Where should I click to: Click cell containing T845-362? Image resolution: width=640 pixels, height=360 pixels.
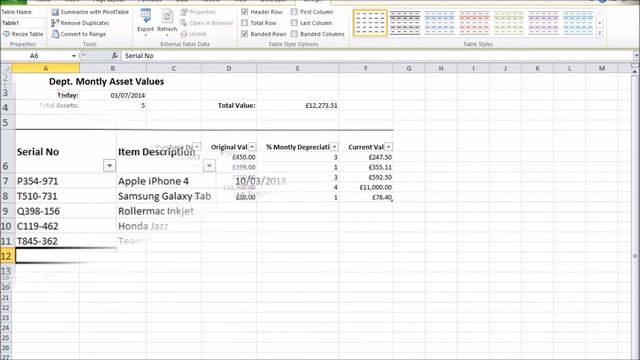coord(65,241)
